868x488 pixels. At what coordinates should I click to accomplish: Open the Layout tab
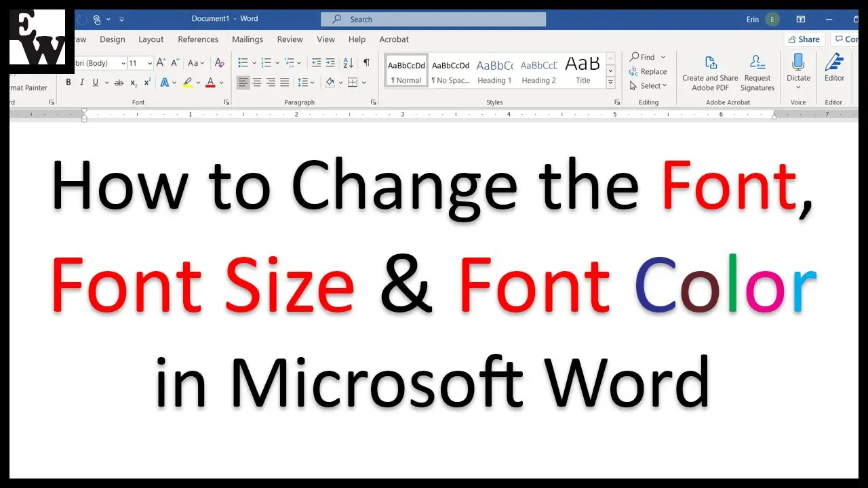coord(151,39)
